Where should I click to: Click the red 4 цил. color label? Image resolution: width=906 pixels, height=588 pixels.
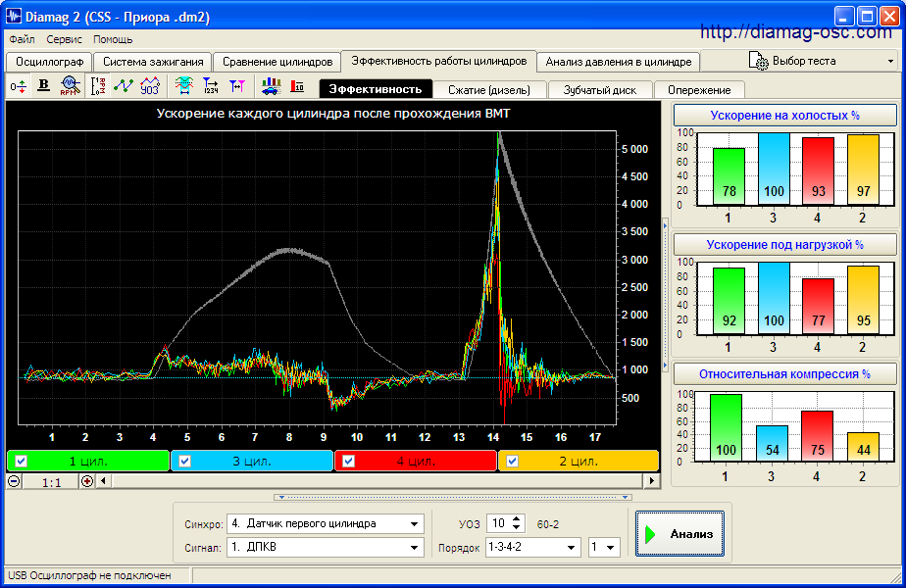(416, 461)
